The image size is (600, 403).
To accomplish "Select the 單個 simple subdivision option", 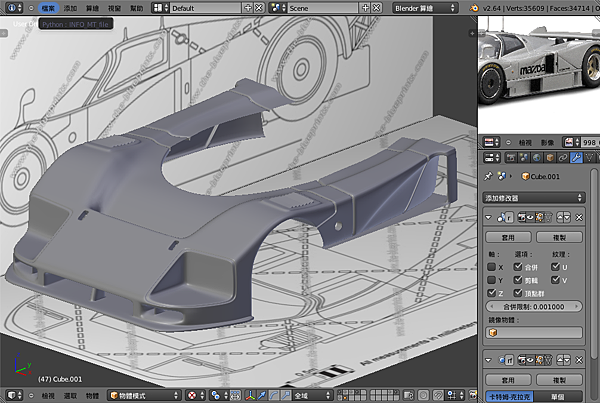I will pyautogui.click(x=560, y=397).
